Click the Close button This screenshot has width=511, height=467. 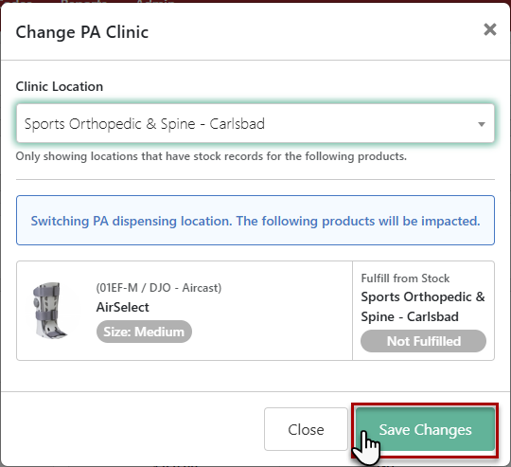(306, 429)
